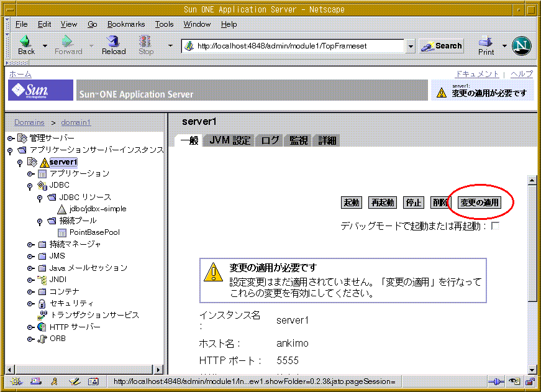
Task: Click the Search button
Action: [441, 45]
